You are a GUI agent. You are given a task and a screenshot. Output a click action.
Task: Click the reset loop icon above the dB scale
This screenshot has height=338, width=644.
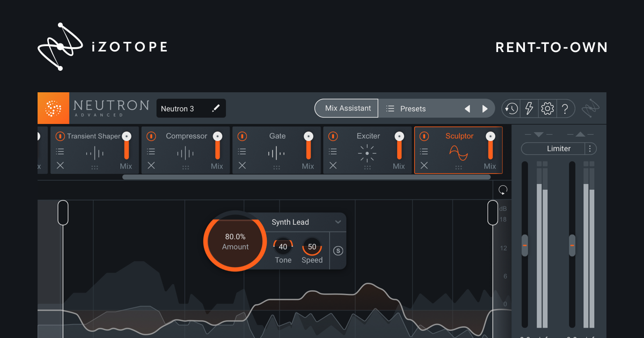point(503,190)
